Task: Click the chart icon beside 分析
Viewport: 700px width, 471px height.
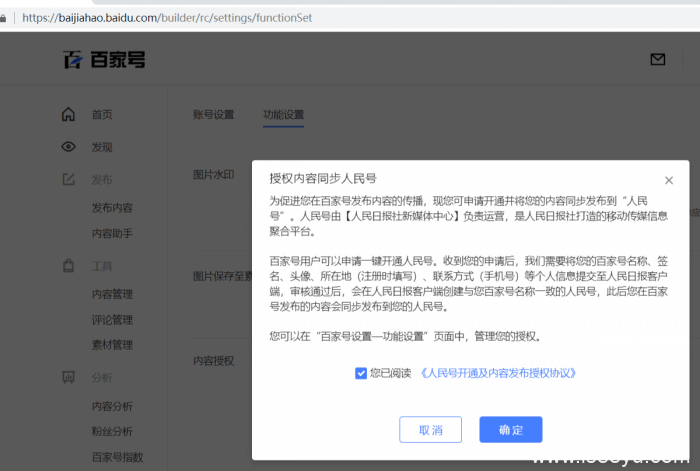Action: (68, 377)
